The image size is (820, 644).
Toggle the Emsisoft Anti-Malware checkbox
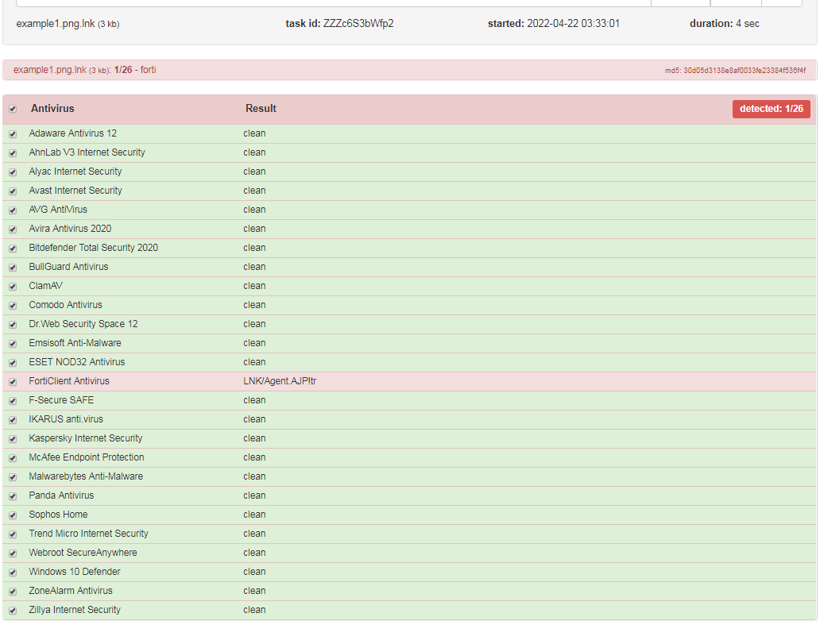point(13,344)
